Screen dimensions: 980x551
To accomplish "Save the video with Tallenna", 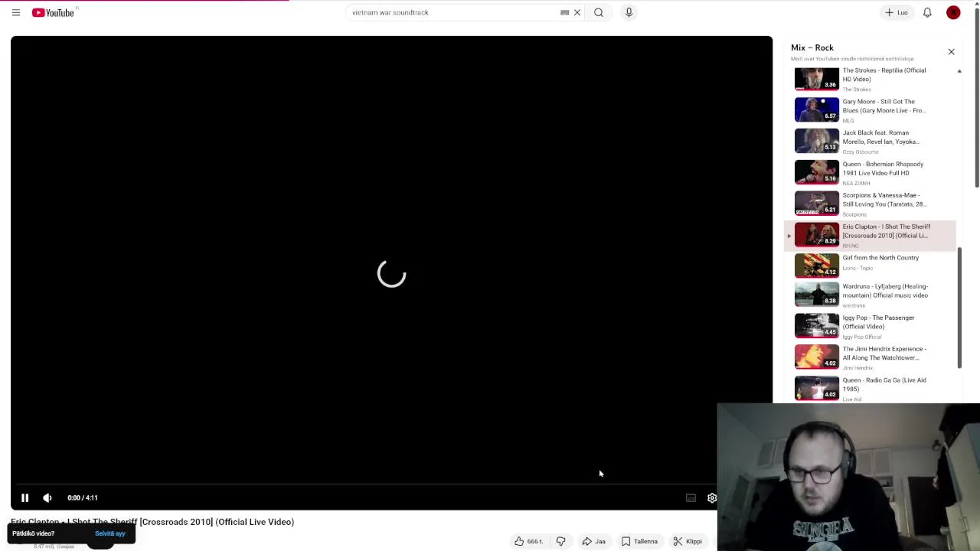I will click(639, 541).
